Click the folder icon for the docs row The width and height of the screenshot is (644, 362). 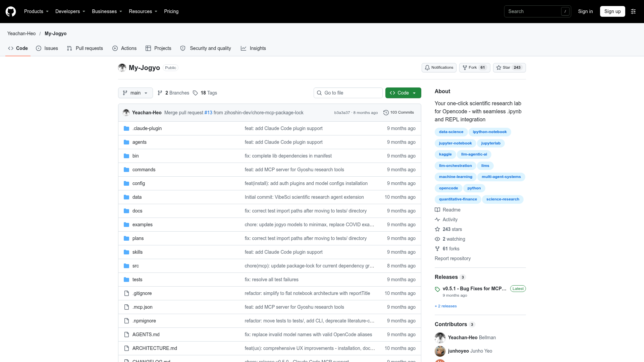(x=126, y=211)
